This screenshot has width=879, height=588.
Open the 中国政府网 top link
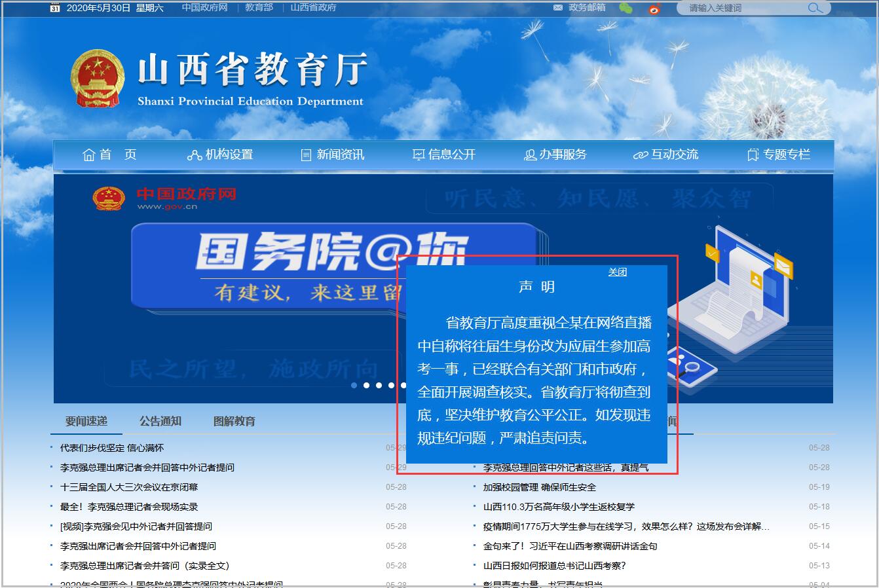coord(204,8)
